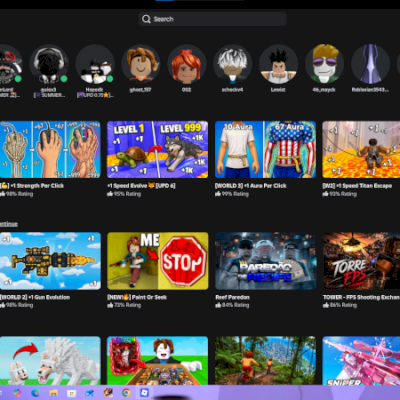Click [WORLD 3] +1 Aura Per Click title
Image resolution: width=400 pixels, height=400 pixels.
(x=251, y=186)
